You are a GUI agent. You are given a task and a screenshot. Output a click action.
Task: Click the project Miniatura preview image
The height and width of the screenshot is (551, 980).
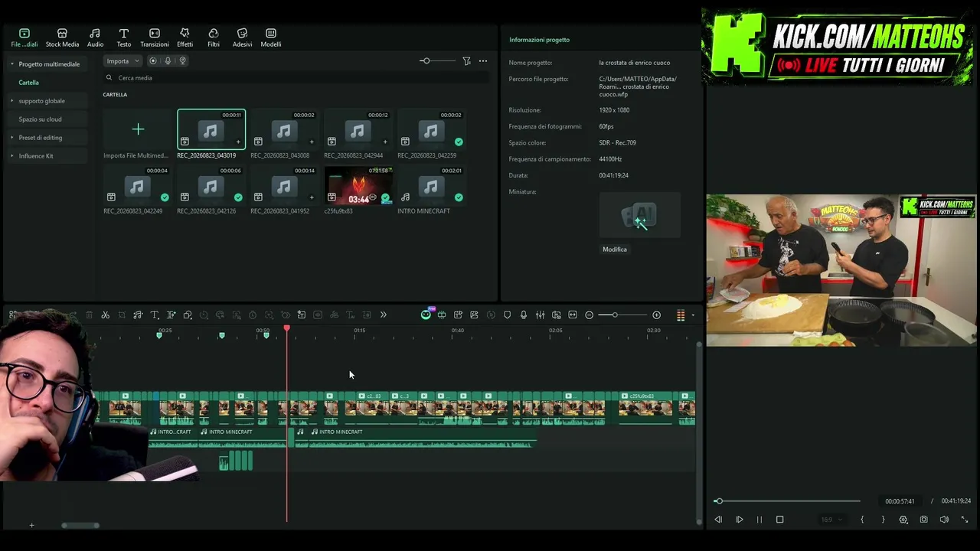click(639, 216)
